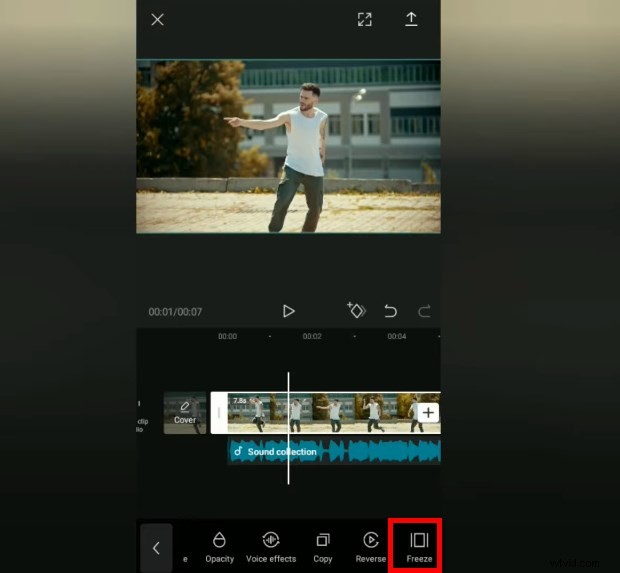Viewport: 620px width, 573px height.
Task: Reverse the selected clip
Action: pyautogui.click(x=370, y=548)
